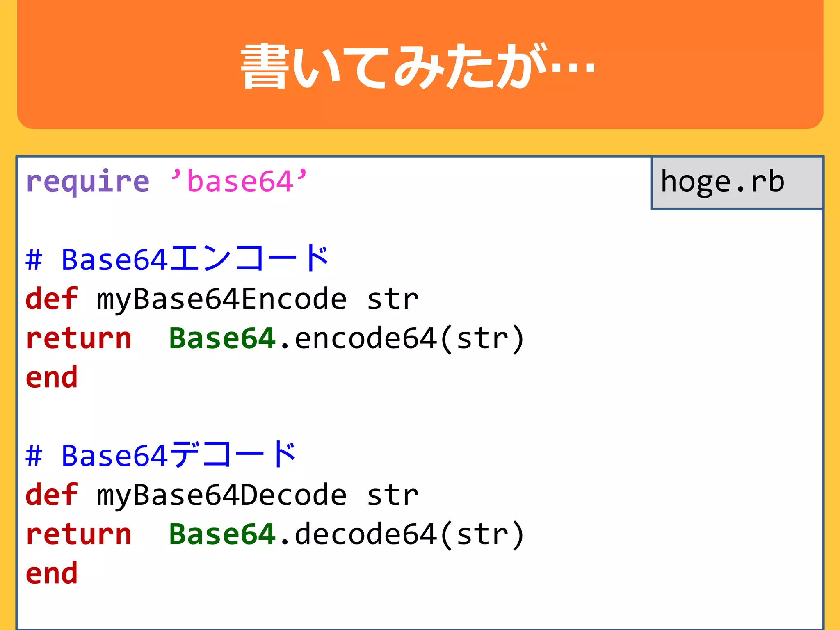Click the method name 'myBase64Encode'

(x=222, y=299)
